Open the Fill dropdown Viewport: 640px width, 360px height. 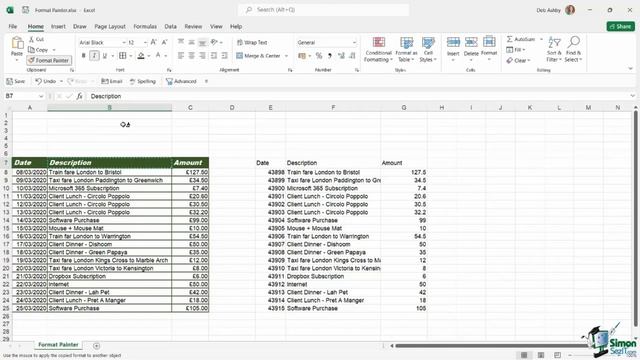pyautogui.click(x=516, y=50)
